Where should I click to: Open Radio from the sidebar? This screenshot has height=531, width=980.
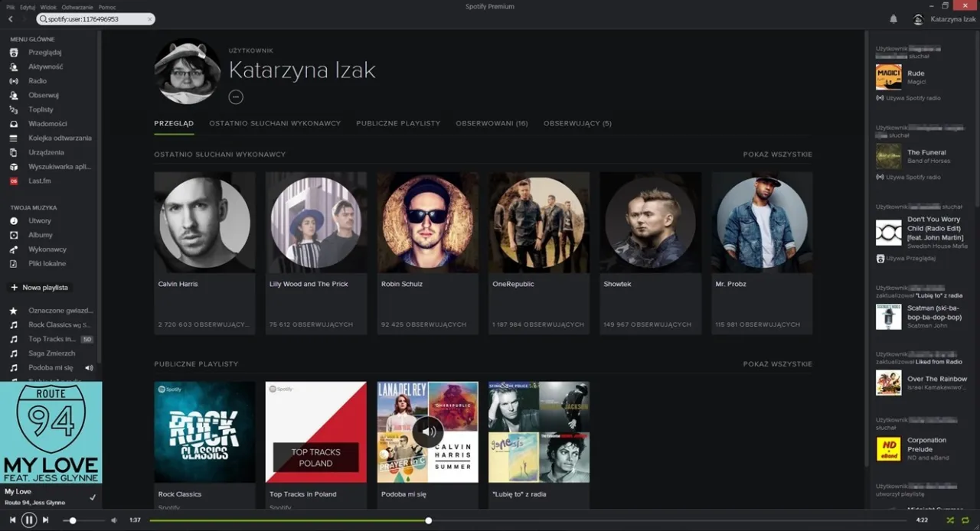(x=38, y=81)
